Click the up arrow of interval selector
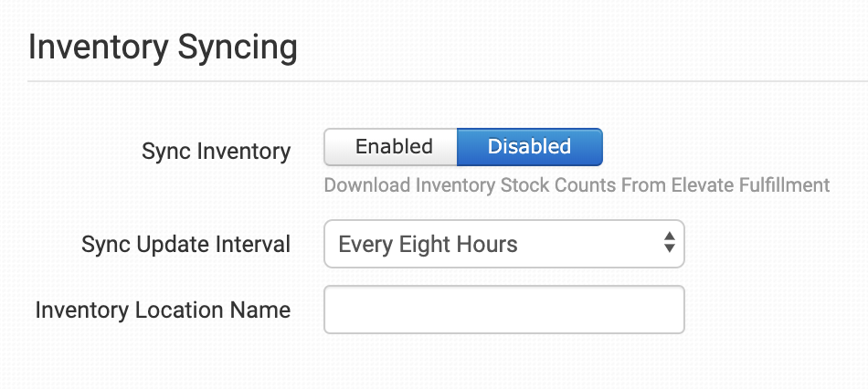868x389 pixels. click(670, 237)
